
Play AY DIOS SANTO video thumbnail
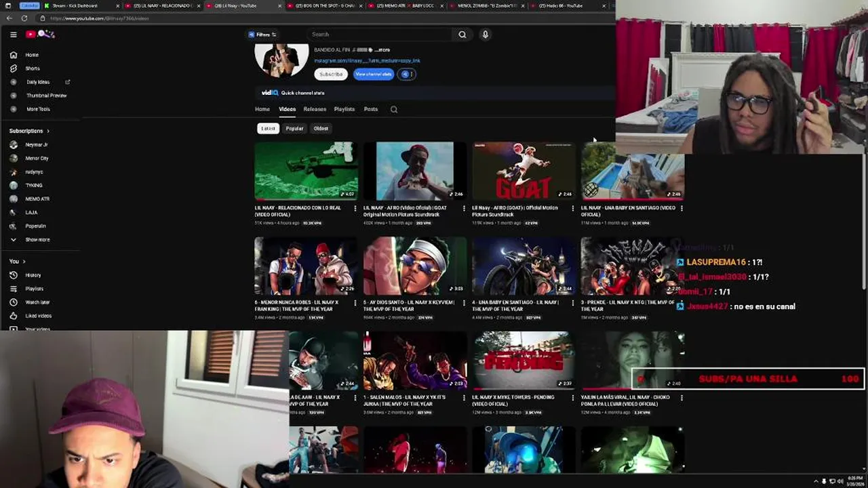click(415, 266)
